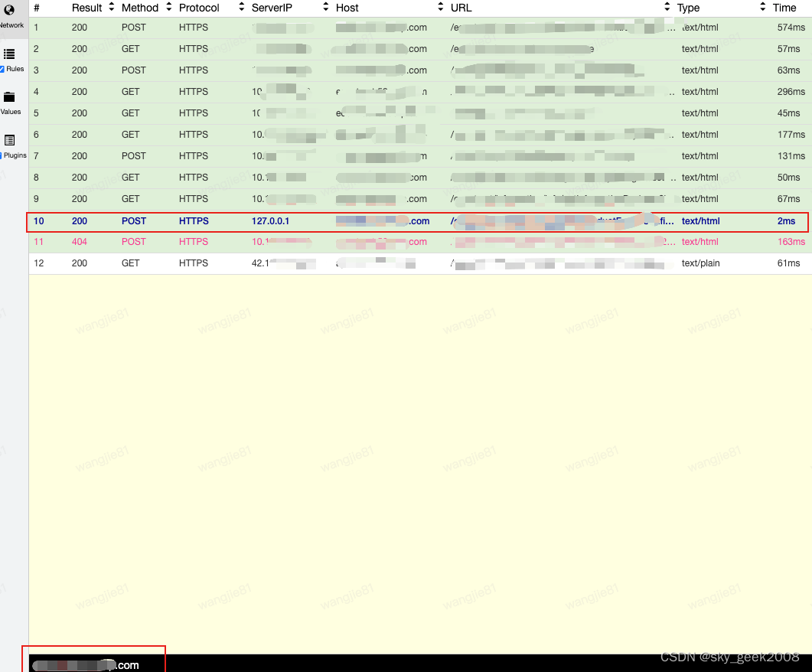The height and width of the screenshot is (672, 812).
Task: Select request row number 1
Action: coord(420,28)
